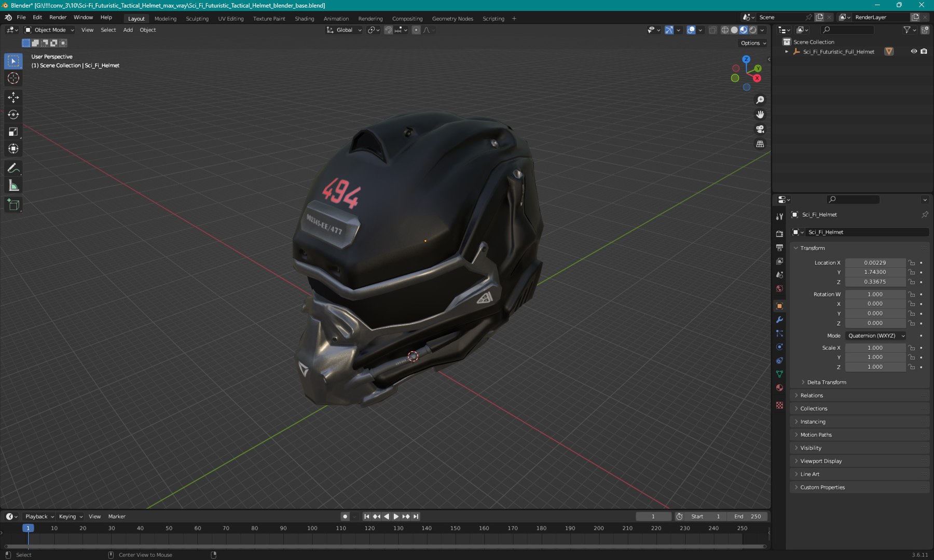
Task: Open the Object Mode dropdown
Action: [50, 30]
